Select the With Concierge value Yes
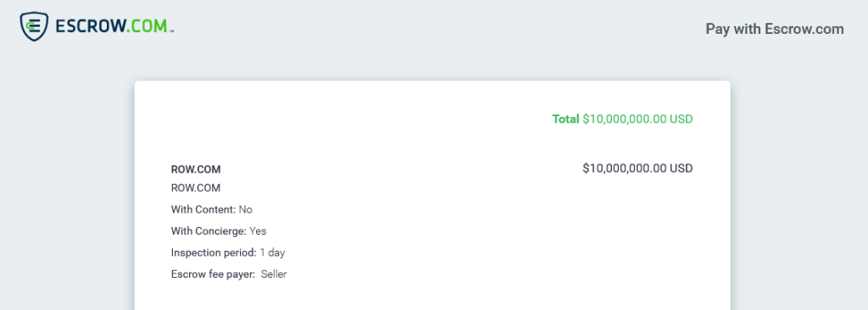868x310 pixels. coord(258,231)
